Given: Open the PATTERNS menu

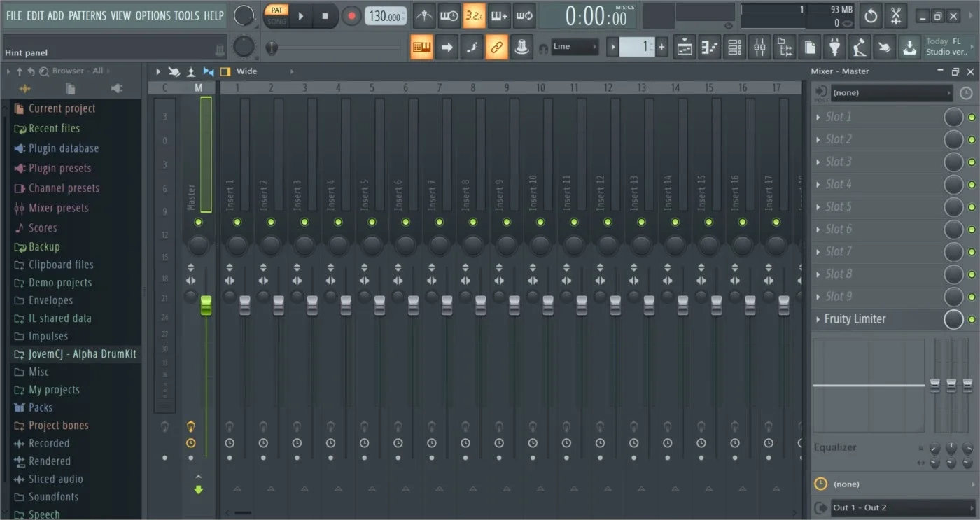Looking at the screenshot, I should [x=87, y=15].
